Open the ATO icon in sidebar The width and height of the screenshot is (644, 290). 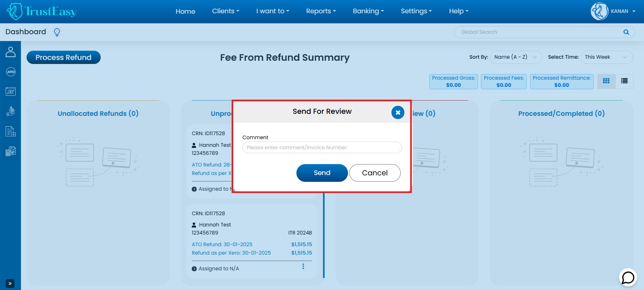pos(10,72)
